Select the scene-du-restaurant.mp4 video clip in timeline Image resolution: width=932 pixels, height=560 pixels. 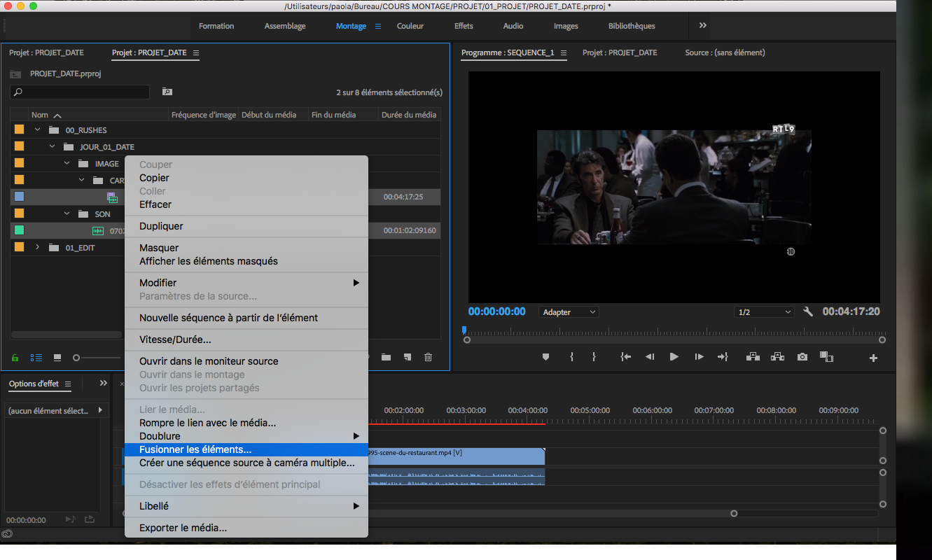tap(456, 456)
